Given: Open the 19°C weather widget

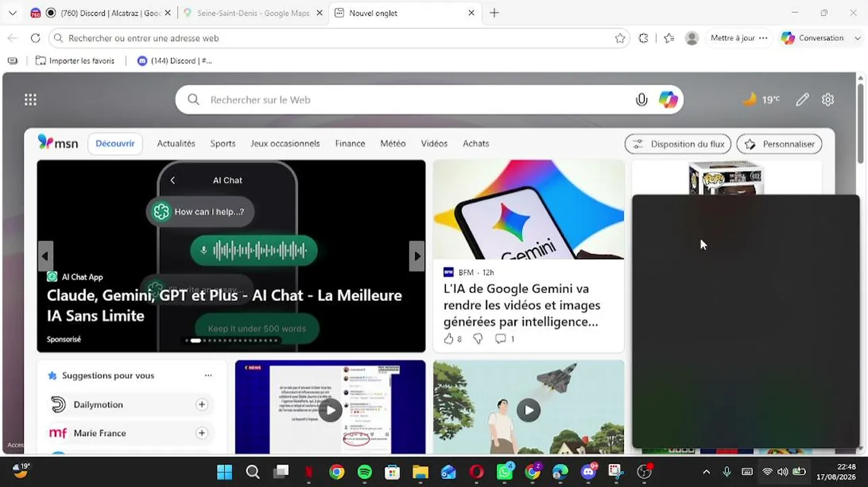Looking at the screenshot, I should pos(761,99).
